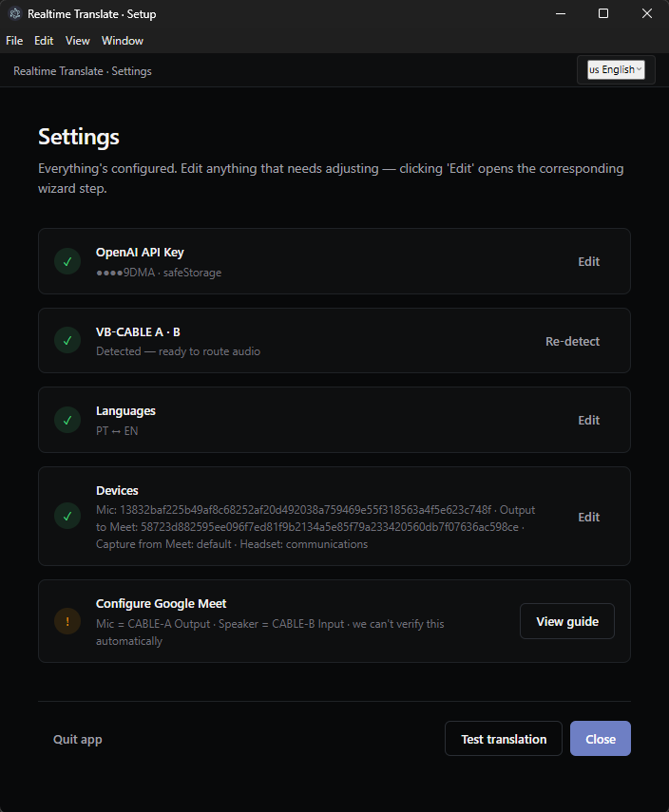Click the 'PT ↔ EN' language pair text
The height and width of the screenshot is (812, 669).
point(117,431)
